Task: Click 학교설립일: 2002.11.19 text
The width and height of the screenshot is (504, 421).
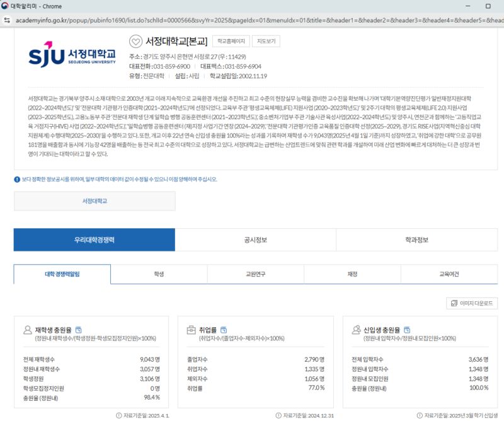Action: pyautogui.click(x=239, y=76)
